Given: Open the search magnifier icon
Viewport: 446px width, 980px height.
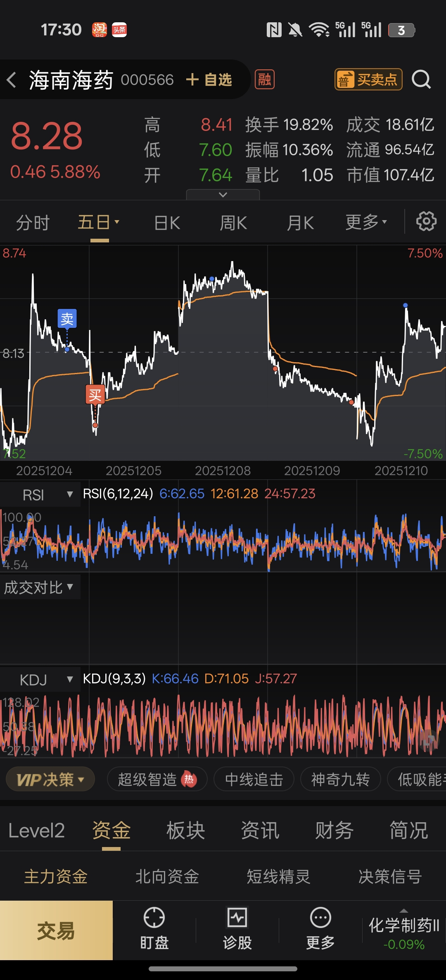Looking at the screenshot, I should 421,79.
